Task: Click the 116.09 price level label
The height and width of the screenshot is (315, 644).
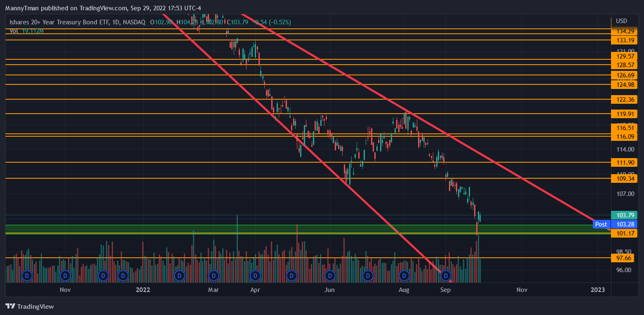Action: pyautogui.click(x=624, y=136)
